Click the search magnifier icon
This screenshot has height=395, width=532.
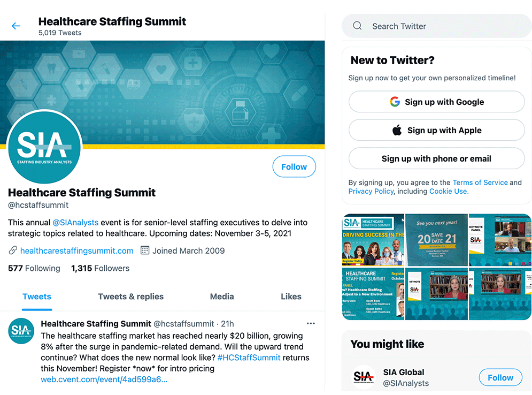tap(358, 26)
